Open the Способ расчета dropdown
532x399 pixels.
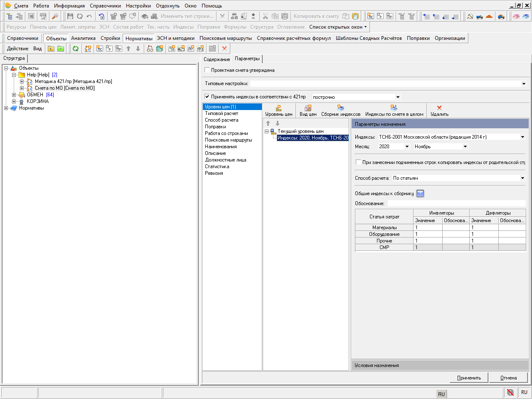522,178
